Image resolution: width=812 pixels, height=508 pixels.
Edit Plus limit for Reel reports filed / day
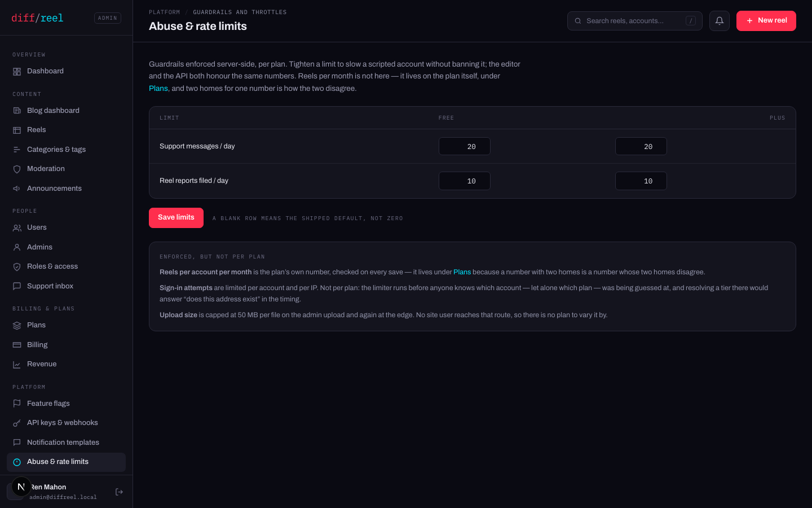coord(641,181)
